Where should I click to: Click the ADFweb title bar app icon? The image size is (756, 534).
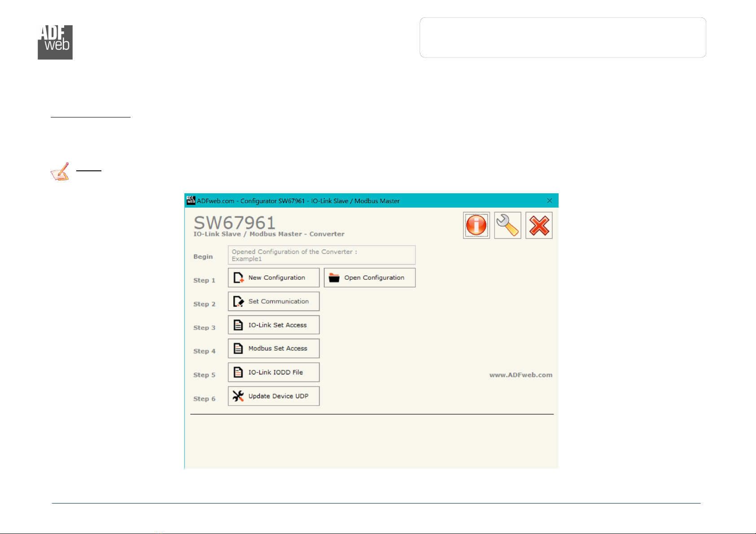pyautogui.click(x=191, y=200)
